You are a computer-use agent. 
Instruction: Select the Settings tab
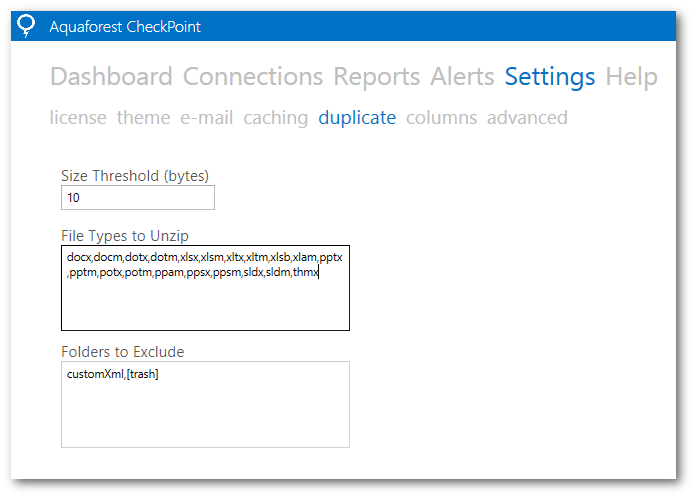pyautogui.click(x=550, y=77)
